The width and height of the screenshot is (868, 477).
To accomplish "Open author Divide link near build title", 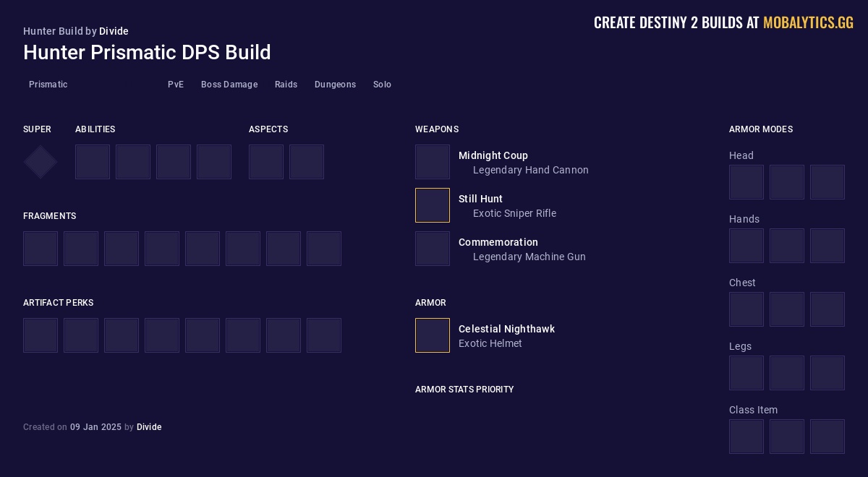I will pyautogui.click(x=114, y=31).
